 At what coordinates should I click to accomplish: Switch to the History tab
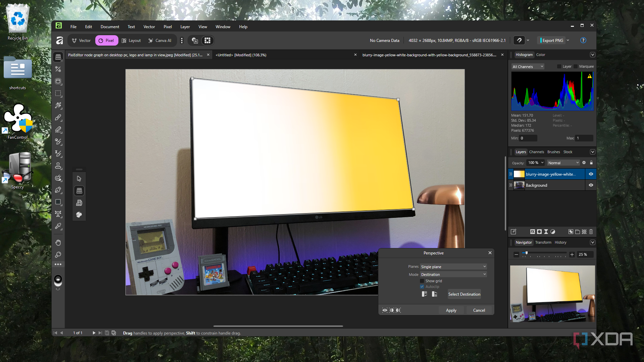pos(560,242)
